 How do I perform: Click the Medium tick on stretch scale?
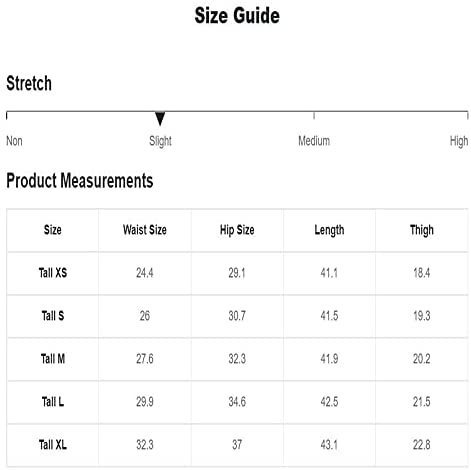[314, 116]
